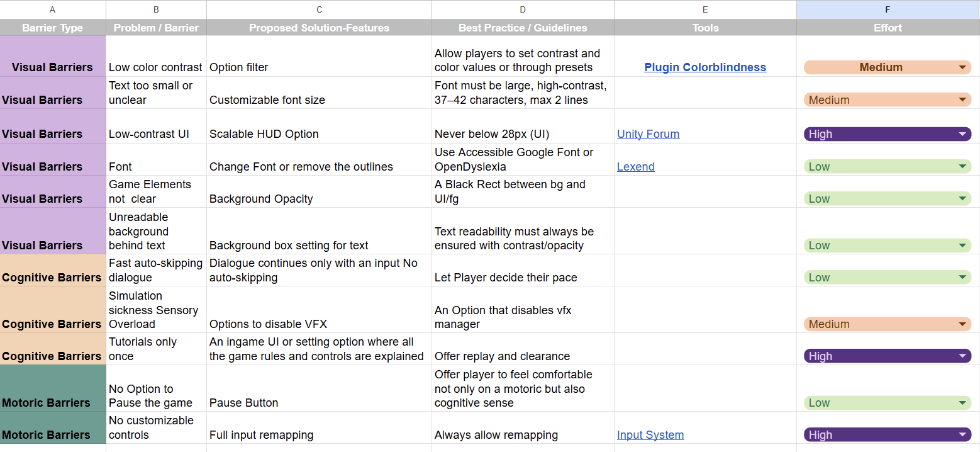The height and width of the screenshot is (452, 980).
Task: Open the Unity Forum link
Action: tap(648, 134)
